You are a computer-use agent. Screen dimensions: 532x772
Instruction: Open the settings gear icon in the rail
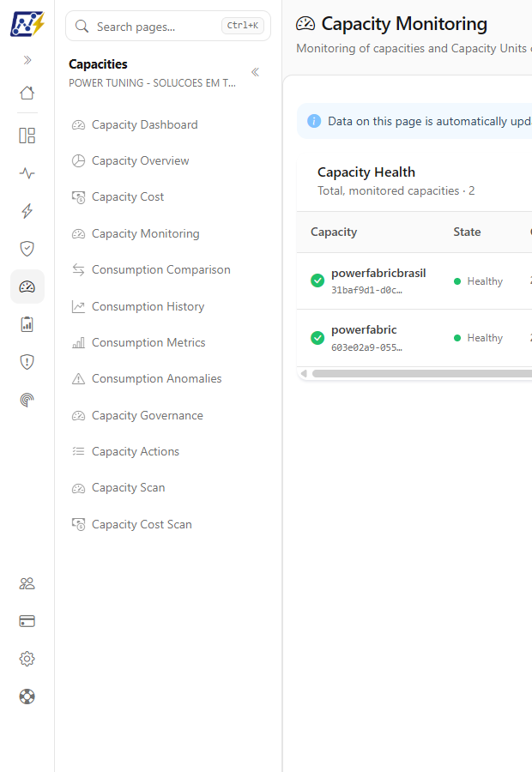pyautogui.click(x=27, y=659)
